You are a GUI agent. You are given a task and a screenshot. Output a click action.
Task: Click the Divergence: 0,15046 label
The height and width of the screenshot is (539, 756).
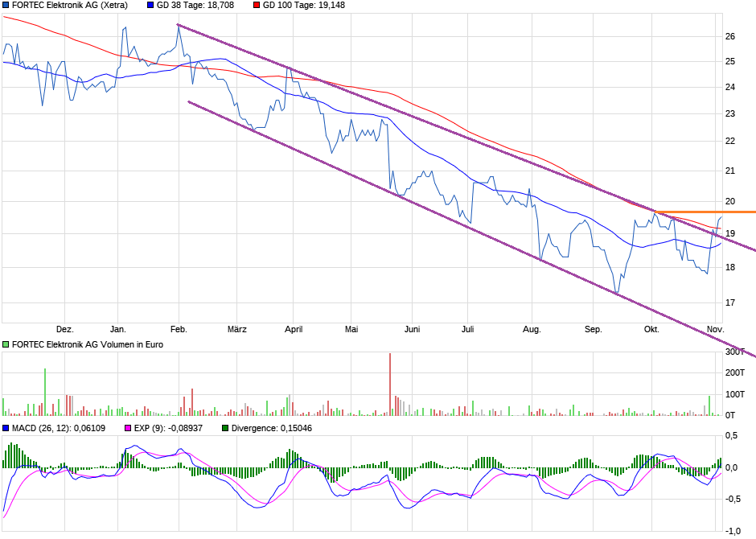[272, 428]
